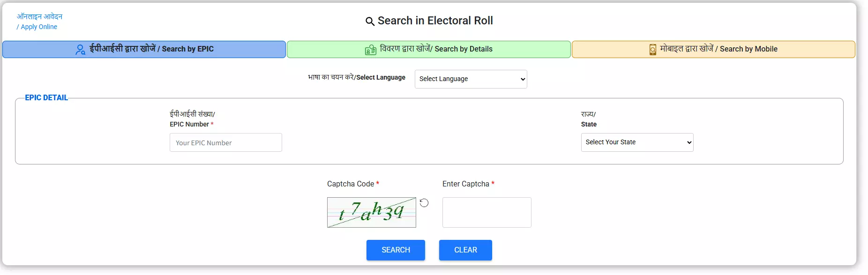Expand the Select Language dropdown
868x275 pixels.
pos(471,79)
